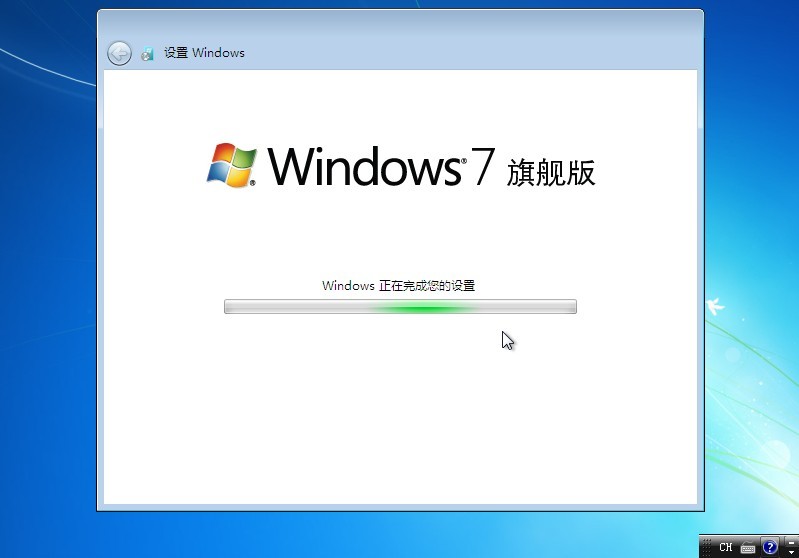This screenshot has width=799, height=558.
Task: Expand the language bar options arrow
Action: coord(789,552)
